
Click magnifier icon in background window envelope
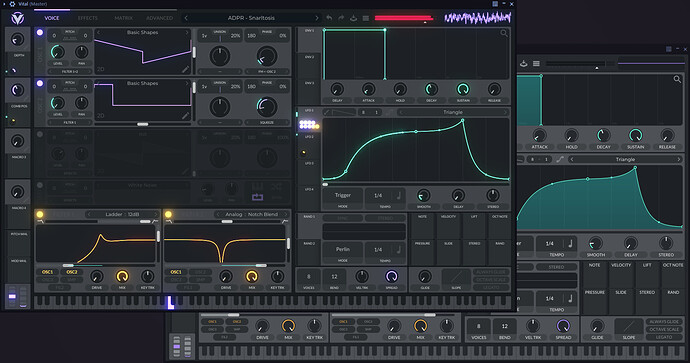point(677,79)
